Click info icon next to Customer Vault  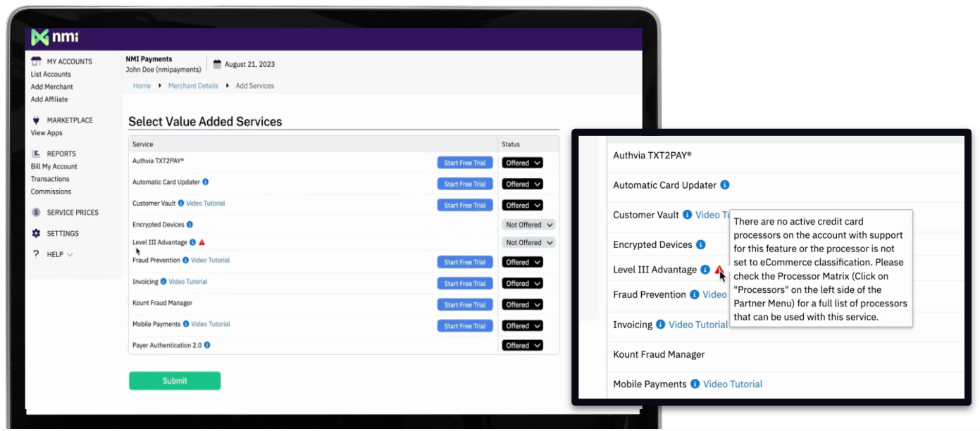(180, 203)
